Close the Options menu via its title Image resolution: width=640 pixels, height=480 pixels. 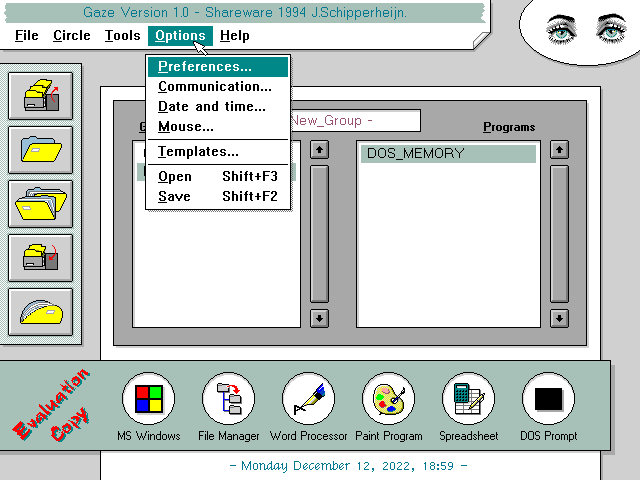[180, 36]
